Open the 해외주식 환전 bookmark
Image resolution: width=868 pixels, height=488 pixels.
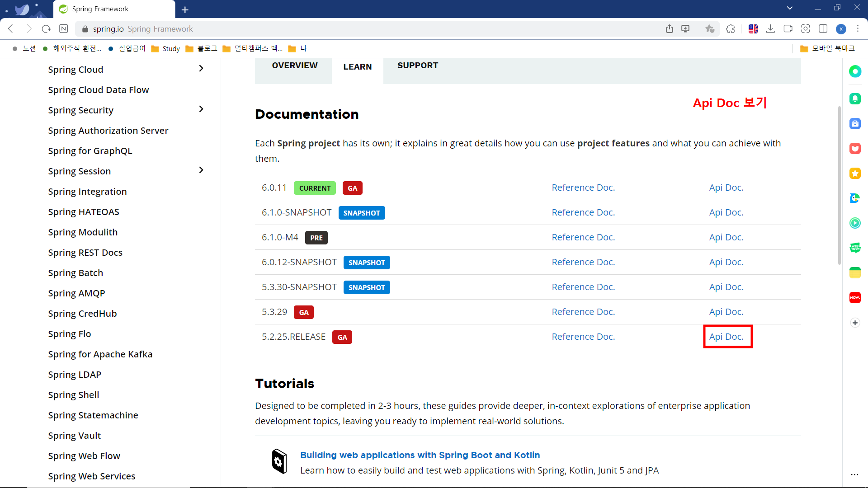point(72,48)
